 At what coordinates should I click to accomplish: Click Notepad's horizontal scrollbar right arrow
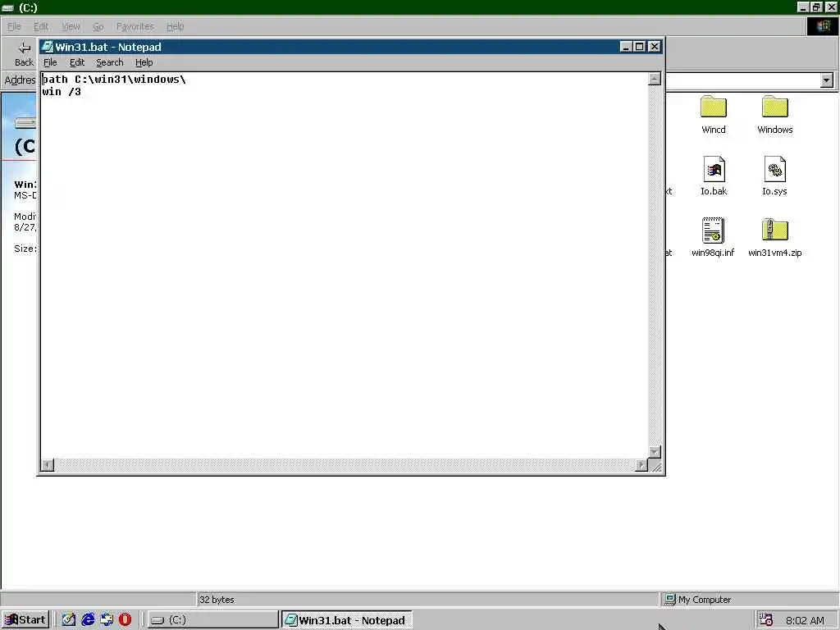point(641,465)
